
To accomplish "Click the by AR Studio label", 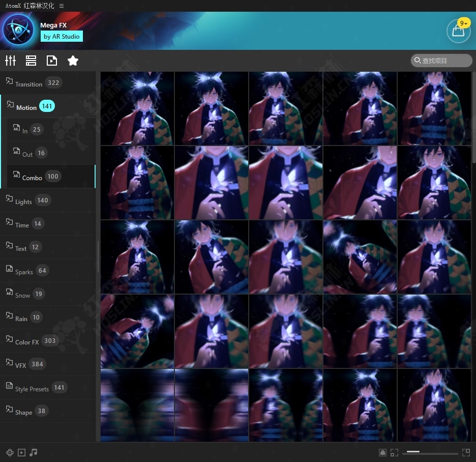I will (62, 37).
